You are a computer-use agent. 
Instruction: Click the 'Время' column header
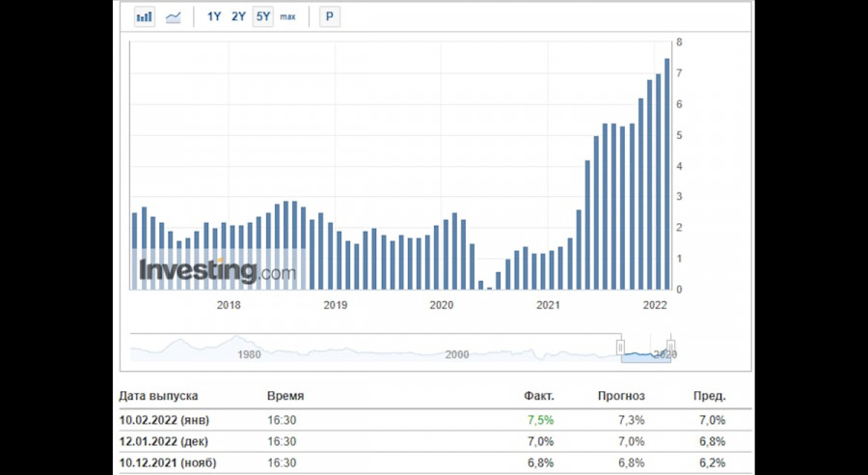pos(285,396)
